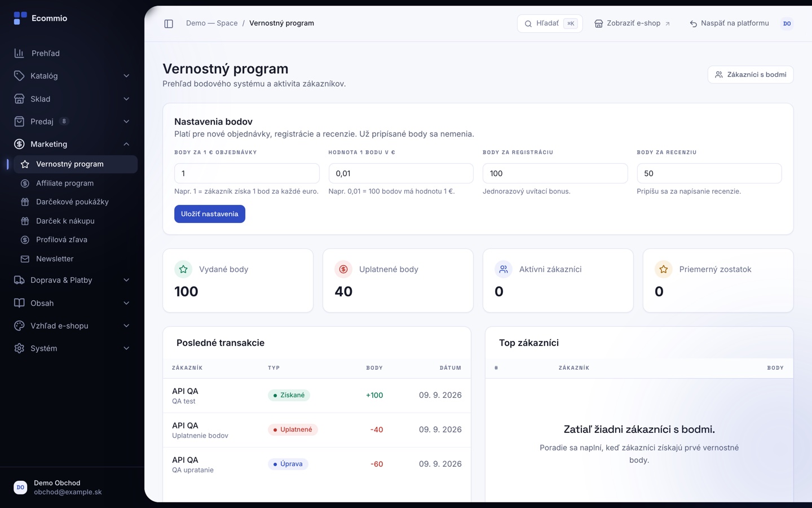812x508 pixels.
Task: Click the Ecommio logo icon
Action: click(20, 18)
